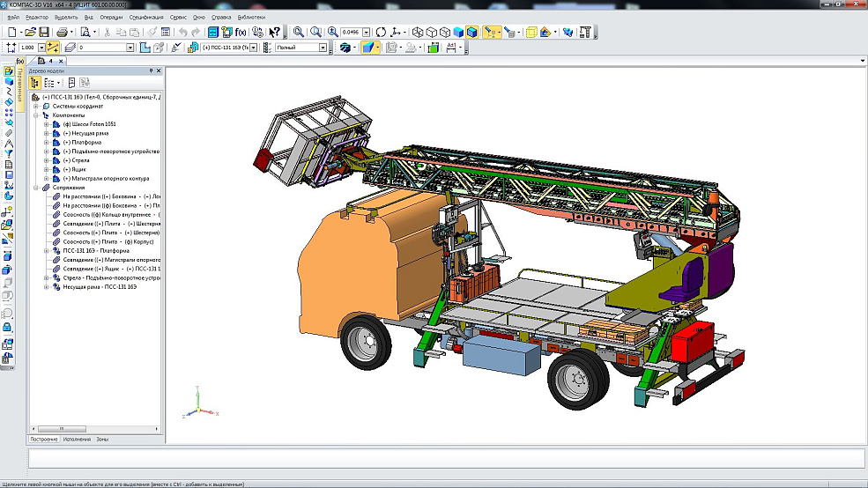Switch to the Исполнения tab
Viewport: 868px width, 488px height.
point(76,439)
